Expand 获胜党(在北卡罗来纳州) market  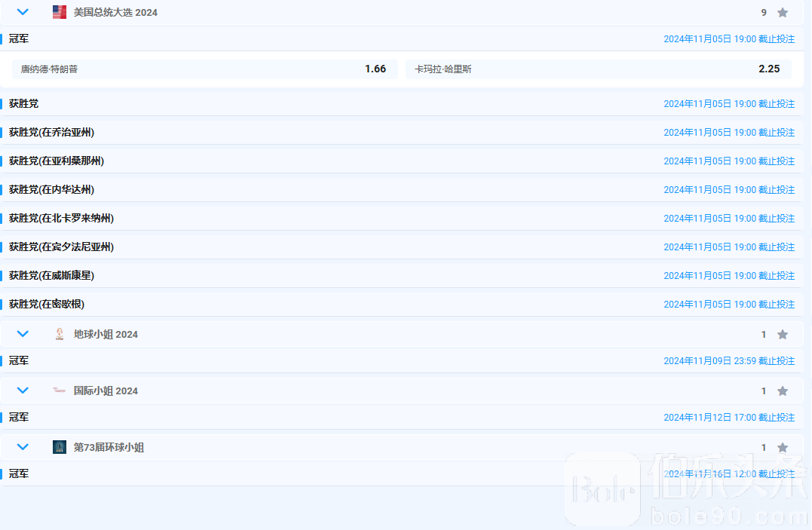[402, 218]
